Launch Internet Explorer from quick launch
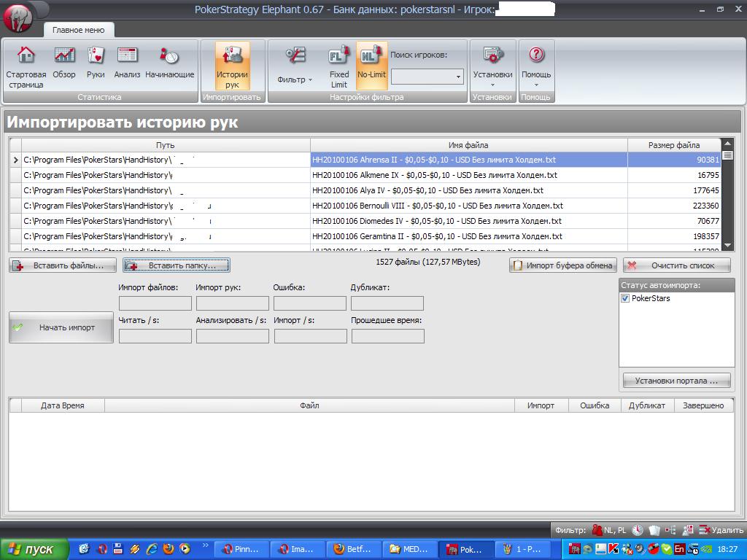This screenshot has height=560, width=747. coord(152,549)
